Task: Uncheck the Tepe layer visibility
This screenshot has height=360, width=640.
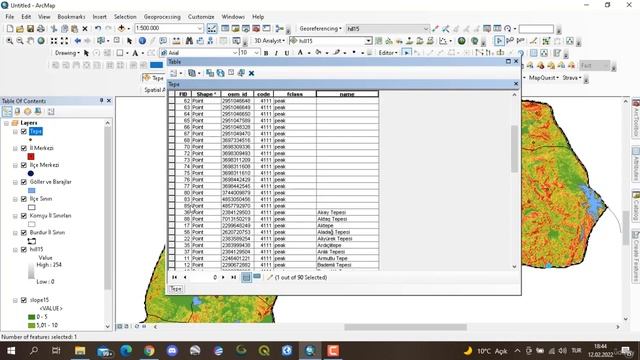Action: pos(24,131)
